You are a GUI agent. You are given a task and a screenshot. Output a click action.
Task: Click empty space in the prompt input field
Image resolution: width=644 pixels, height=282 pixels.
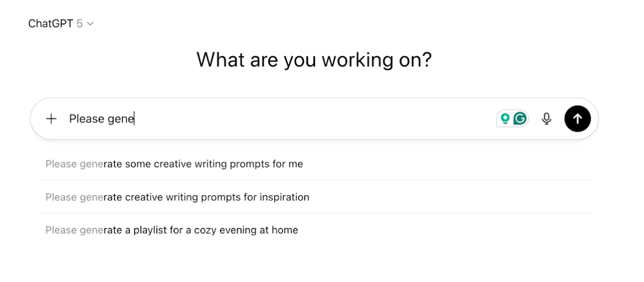(314, 119)
